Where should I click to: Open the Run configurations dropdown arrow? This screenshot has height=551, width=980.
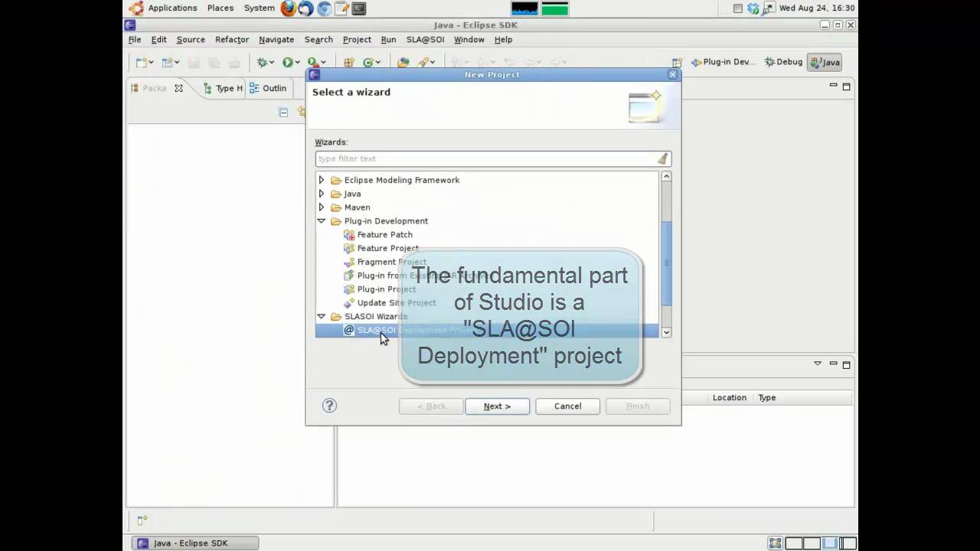click(297, 63)
